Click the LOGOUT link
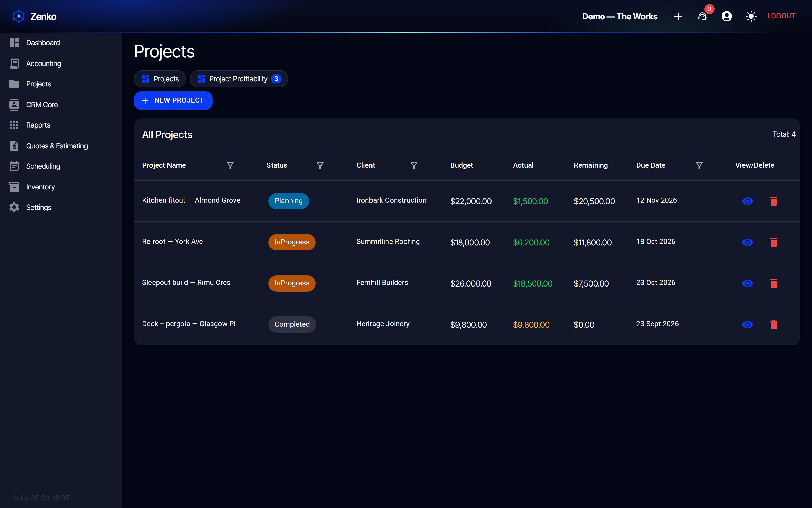The height and width of the screenshot is (508, 812). (781, 16)
